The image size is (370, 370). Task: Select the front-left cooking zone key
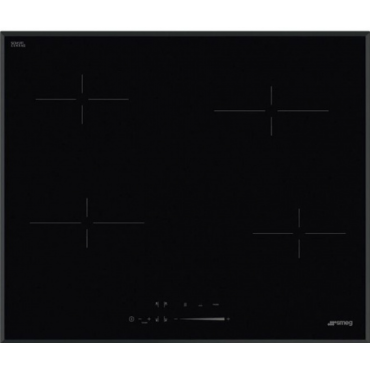tap(157, 319)
